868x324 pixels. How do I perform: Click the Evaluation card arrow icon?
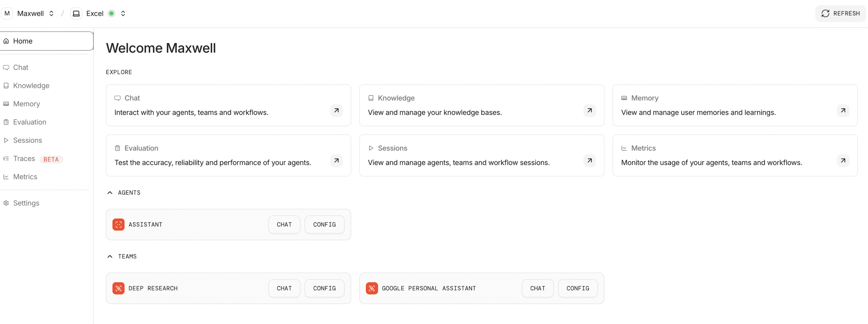coord(336,161)
